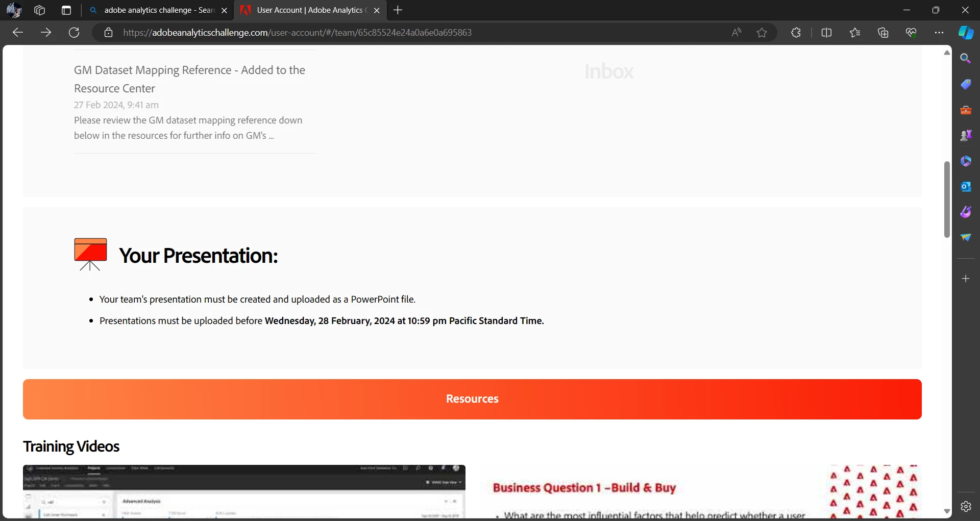
Task: Open Microsoft 365 in sidebar
Action: (x=966, y=161)
